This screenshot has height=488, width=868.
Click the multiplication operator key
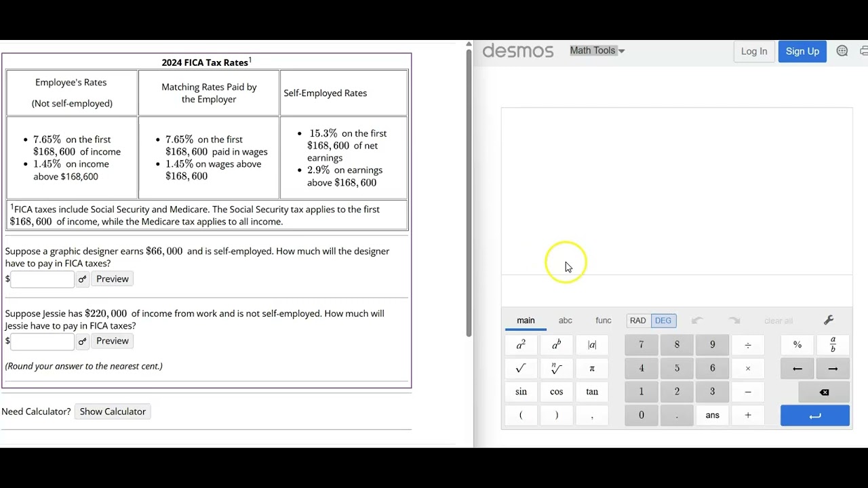(748, 369)
